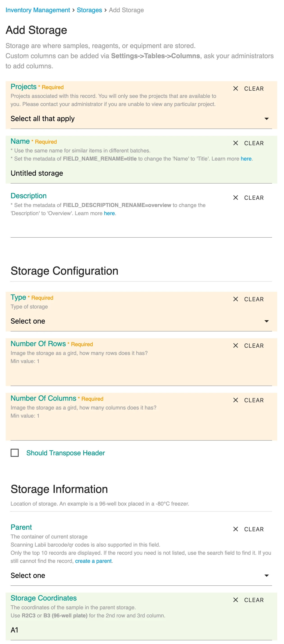Click the X icon for Storage Coordinates
The height and width of the screenshot is (644, 284).
[x=235, y=600]
